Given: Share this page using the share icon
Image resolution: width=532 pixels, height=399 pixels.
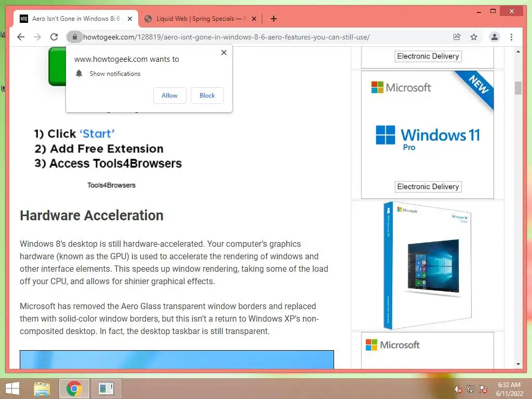Looking at the screenshot, I should click(457, 37).
